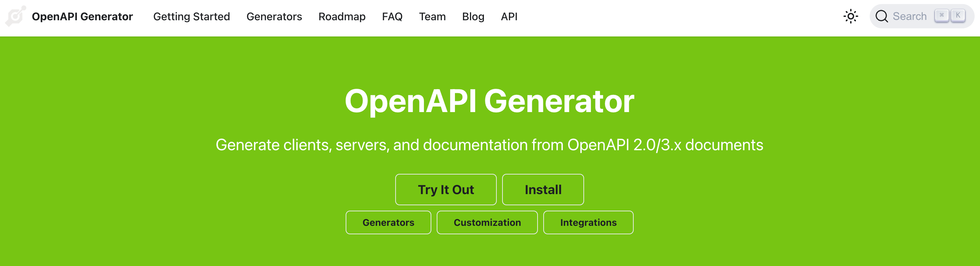Go to the Roadmap page
Viewport: 980px width, 266px height.
[x=342, y=16]
